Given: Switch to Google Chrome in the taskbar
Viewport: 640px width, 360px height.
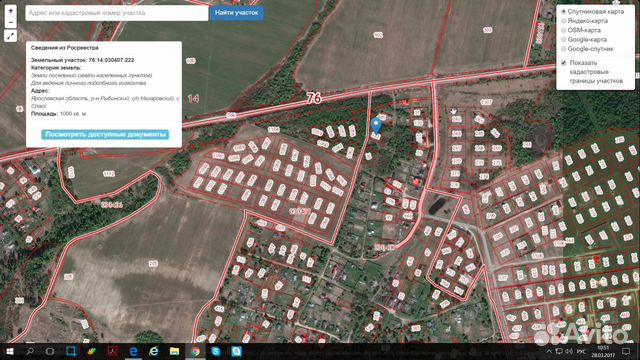Looking at the screenshot, I should 195,351.
